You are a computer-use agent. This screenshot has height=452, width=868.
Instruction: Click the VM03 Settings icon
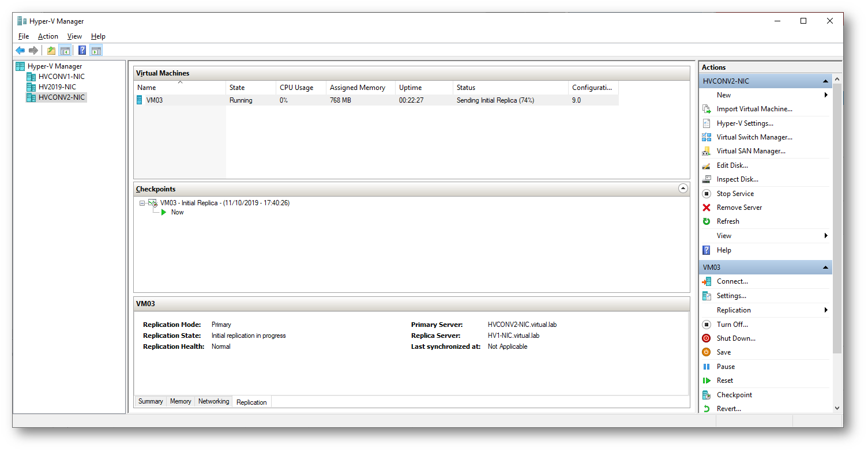[707, 296]
